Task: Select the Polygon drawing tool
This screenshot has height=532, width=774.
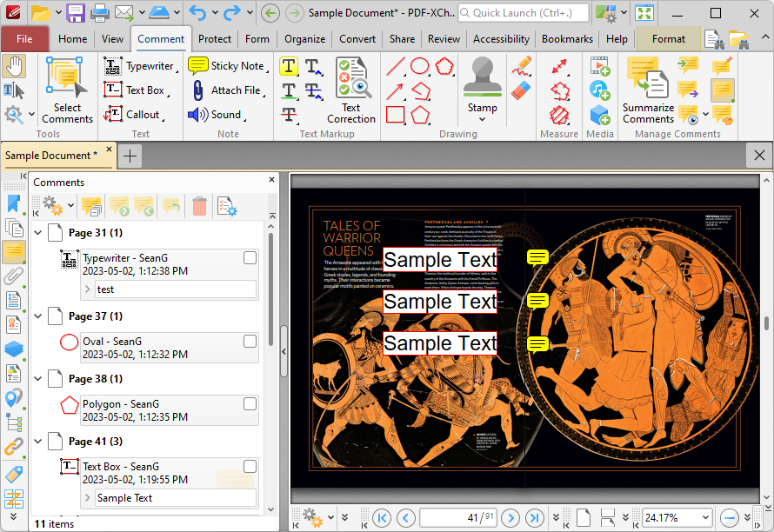Action: tap(420, 115)
